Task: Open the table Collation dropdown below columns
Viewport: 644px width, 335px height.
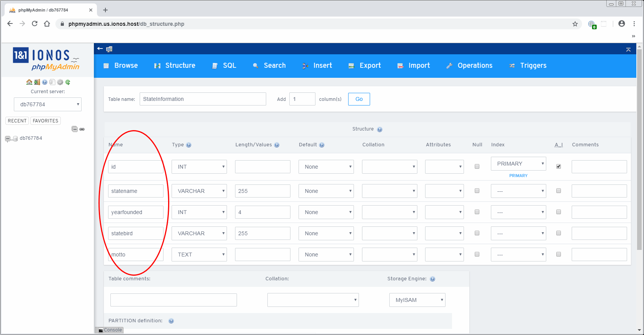Action: pos(313,300)
